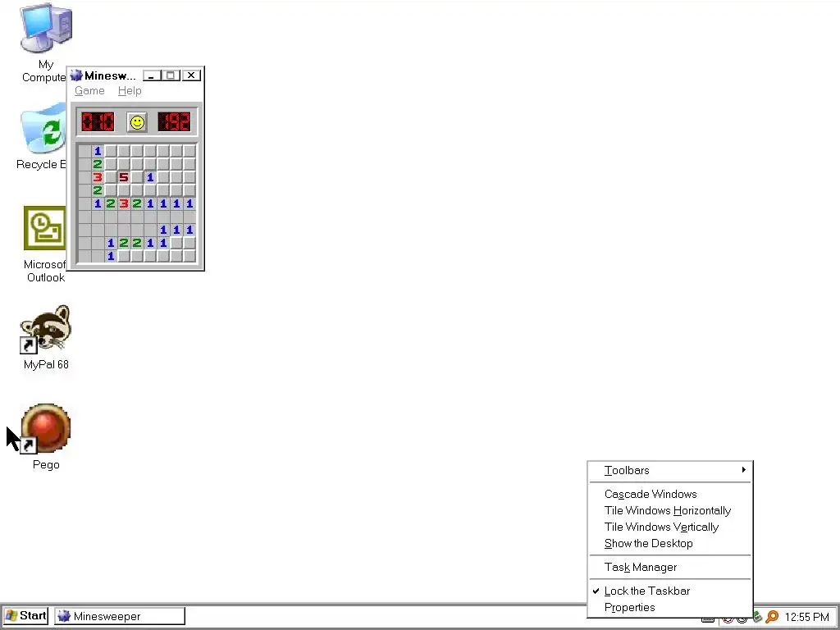Open the Minesweeper Help menu
Image resolution: width=840 pixels, height=630 pixels.
point(130,90)
